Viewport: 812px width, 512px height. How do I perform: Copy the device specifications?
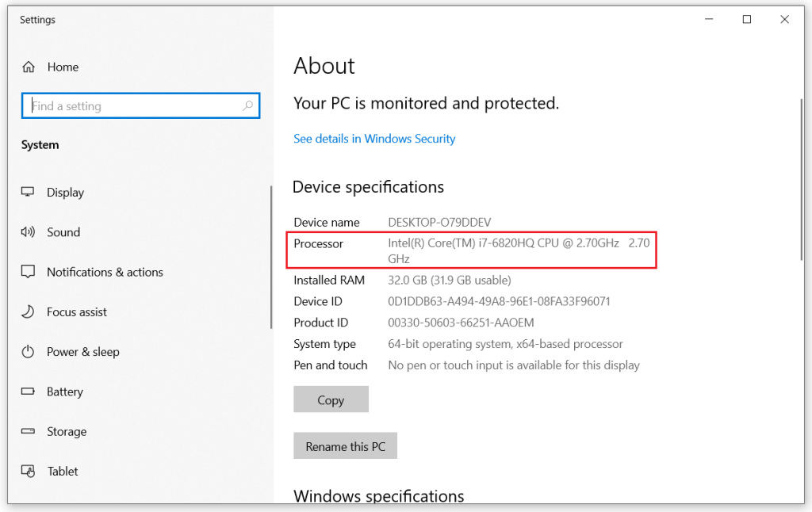pos(331,399)
